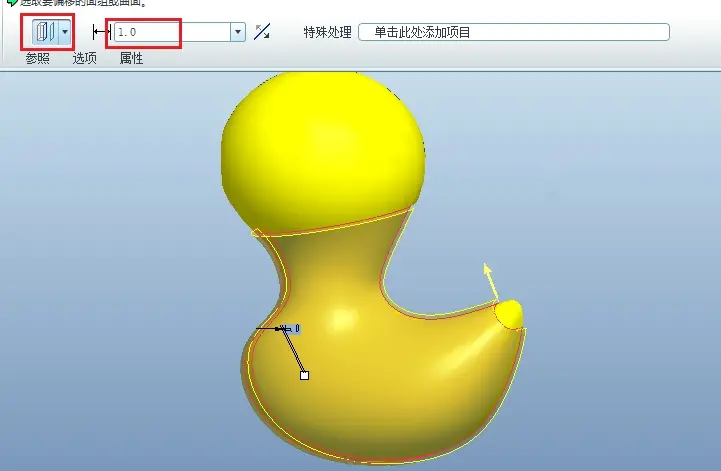
Task: Click the 特殊处理 label
Action: click(327, 32)
